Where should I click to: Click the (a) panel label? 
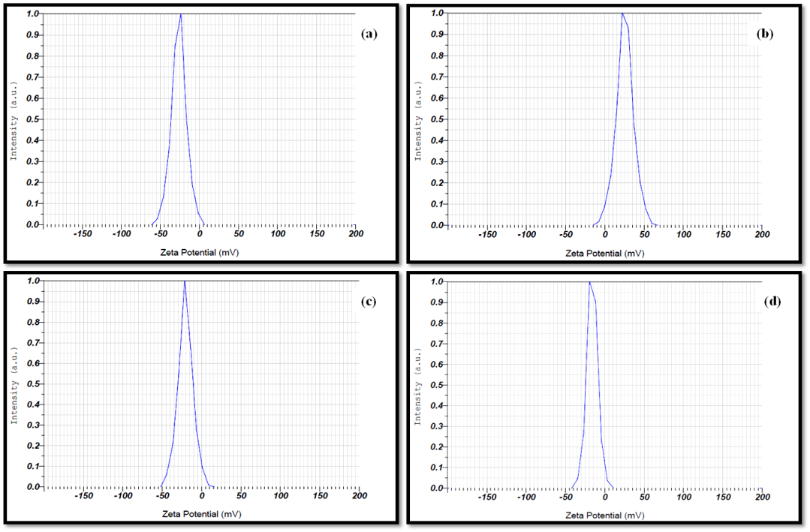369,34
